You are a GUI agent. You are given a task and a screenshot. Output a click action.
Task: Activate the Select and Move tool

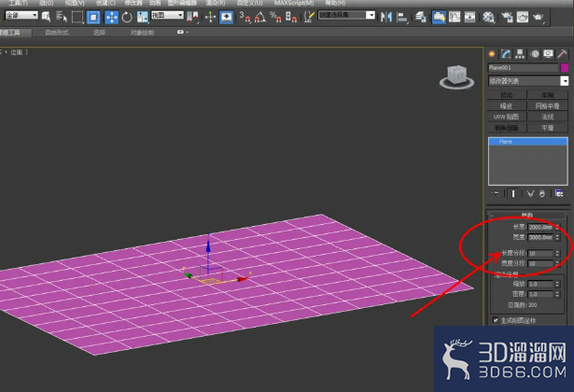click(x=111, y=17)
